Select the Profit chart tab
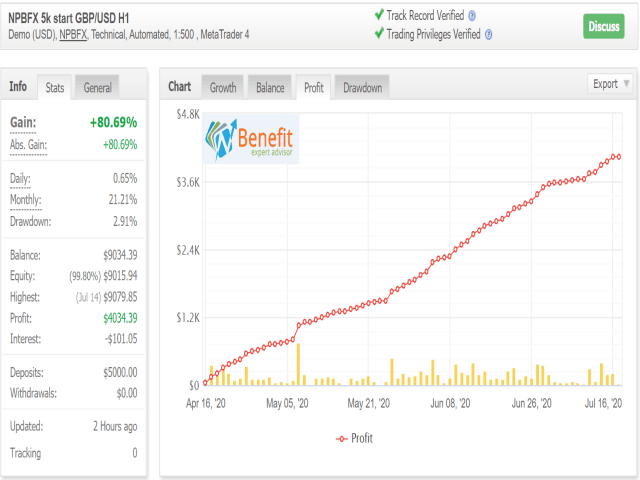The height and width of the screenshot is (480, 640). tap(313, 87)
